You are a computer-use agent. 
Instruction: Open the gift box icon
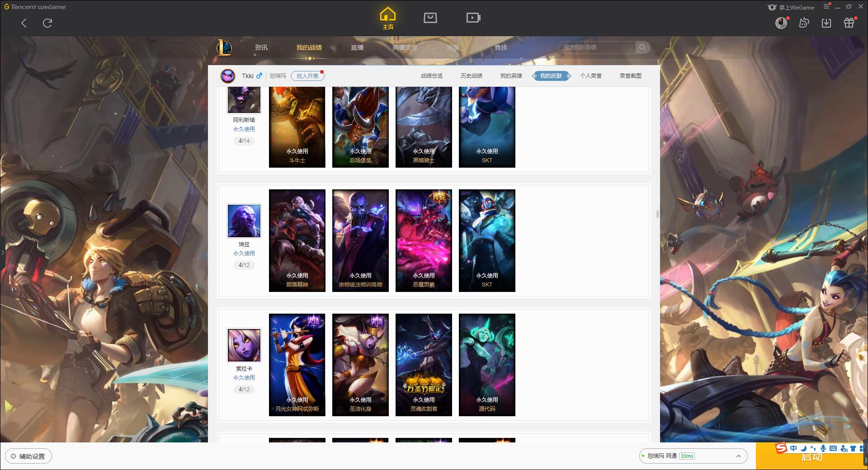coord(849,23)
